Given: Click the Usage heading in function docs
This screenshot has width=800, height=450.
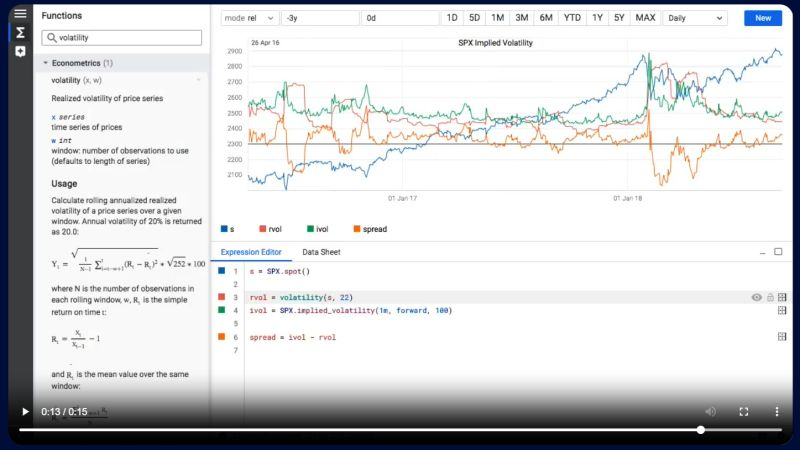Looking at the screenshot, I should pos(64,184).
